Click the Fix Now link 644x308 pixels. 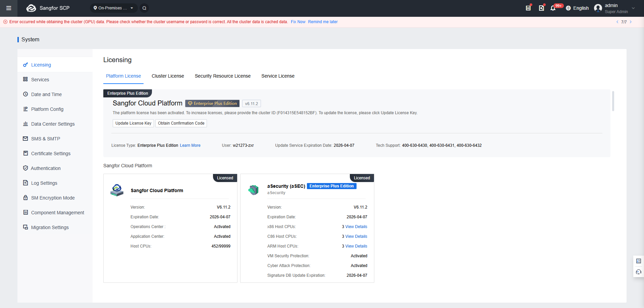pyautogui.click(x=298, y=22)
